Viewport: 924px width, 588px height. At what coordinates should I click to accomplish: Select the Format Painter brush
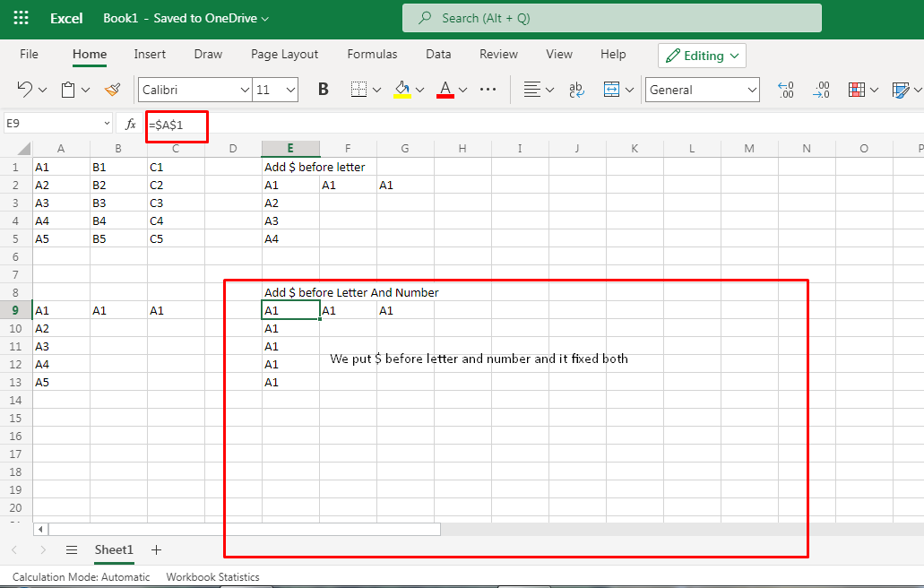(x=112, y=90)
